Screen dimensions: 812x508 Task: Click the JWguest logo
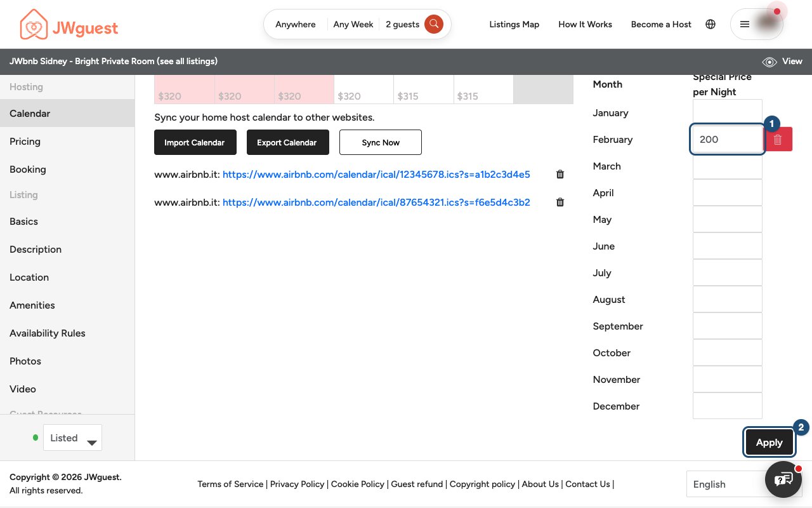click(x=69, y=25)
